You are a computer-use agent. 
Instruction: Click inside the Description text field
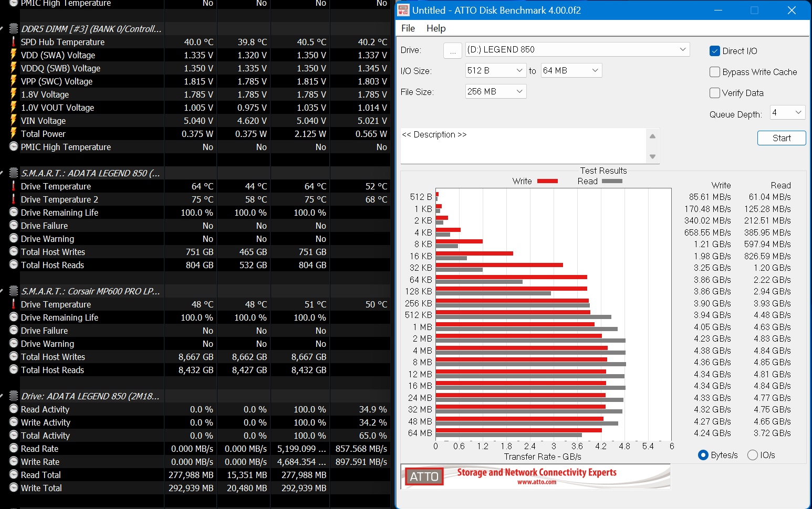(524, 146)
